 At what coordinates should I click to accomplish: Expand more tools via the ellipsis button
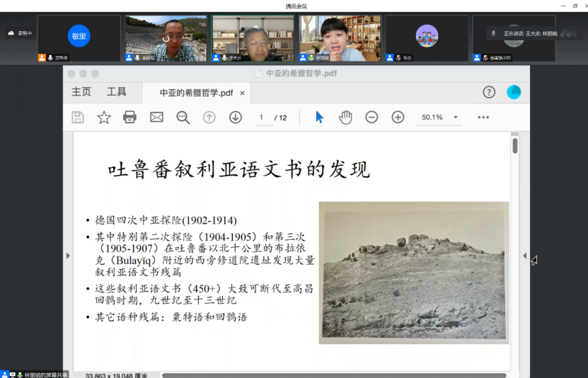(483, 118)
